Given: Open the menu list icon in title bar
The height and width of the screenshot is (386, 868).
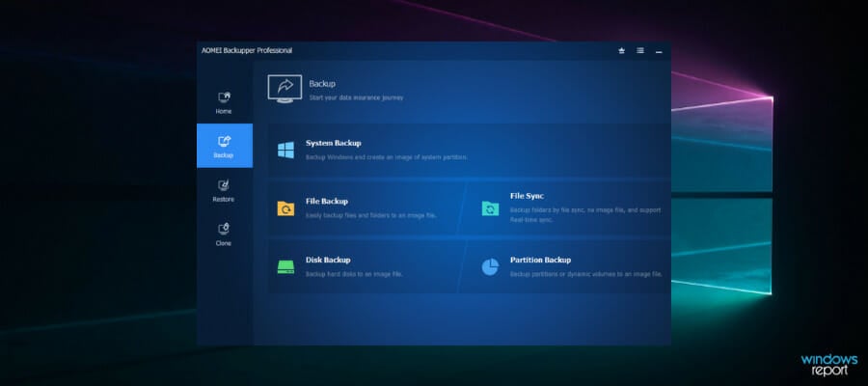Looking at the screenshot, I should point(640,50).
